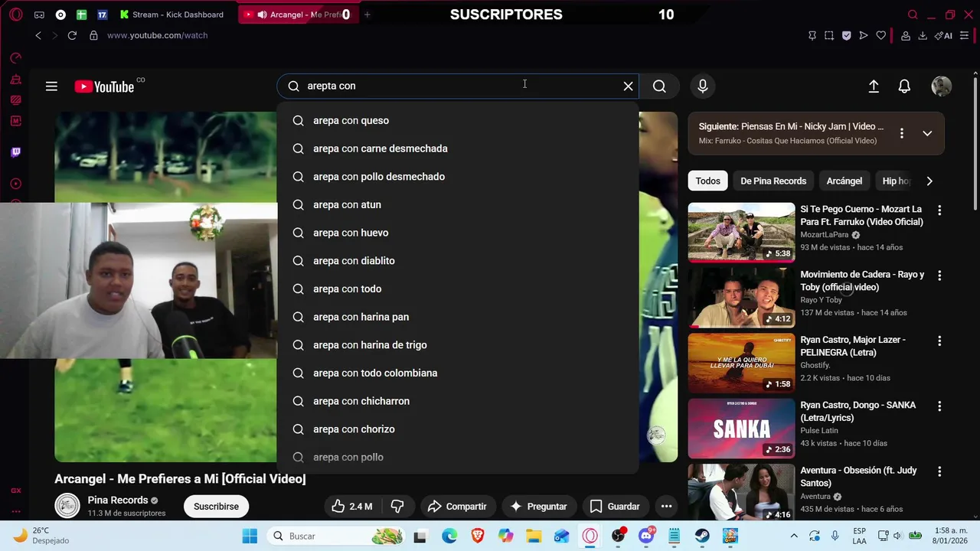This screenshot has height=551, width=980.
Task: Choose suggestion "arepa con pollo desmechado"
Action: pyautogui.click(x=458, y=177)
